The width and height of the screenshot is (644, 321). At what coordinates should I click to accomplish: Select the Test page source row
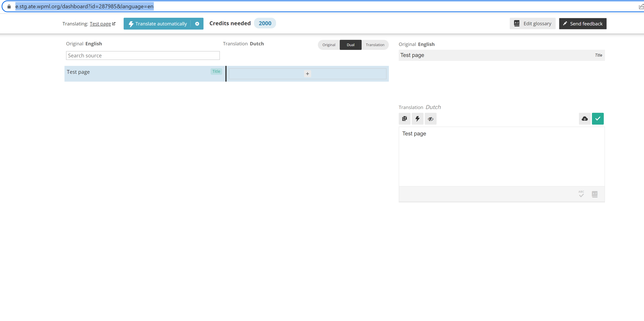click(x=145, y=74)
